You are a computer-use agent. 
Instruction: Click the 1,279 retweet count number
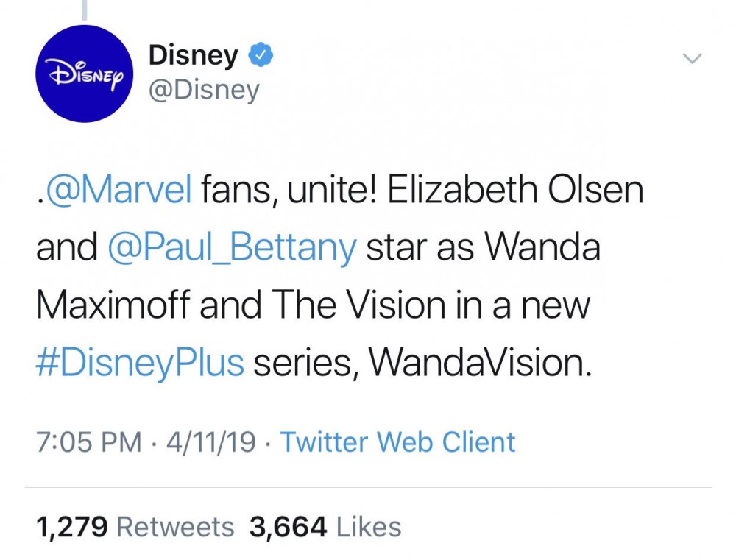(x=72, y=527)
